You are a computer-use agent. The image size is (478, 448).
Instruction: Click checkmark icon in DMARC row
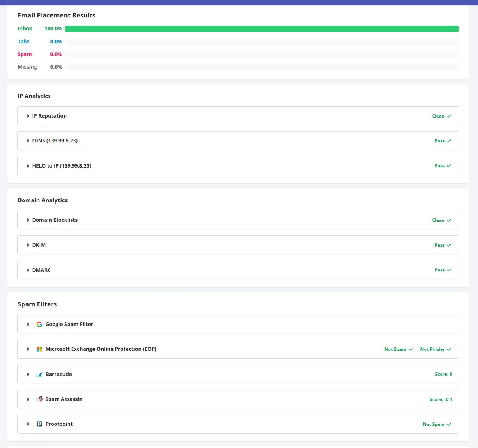[449, 270]
